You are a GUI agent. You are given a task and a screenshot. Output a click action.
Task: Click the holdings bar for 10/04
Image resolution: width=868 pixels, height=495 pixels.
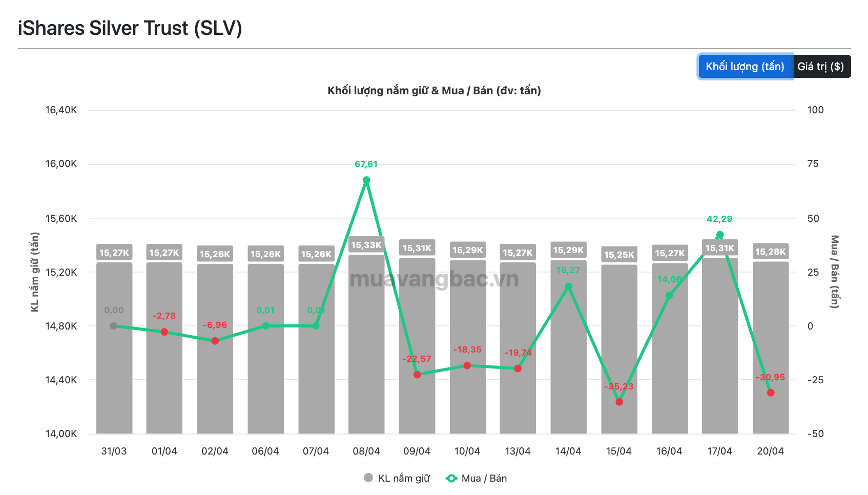[x=467, y=400]
